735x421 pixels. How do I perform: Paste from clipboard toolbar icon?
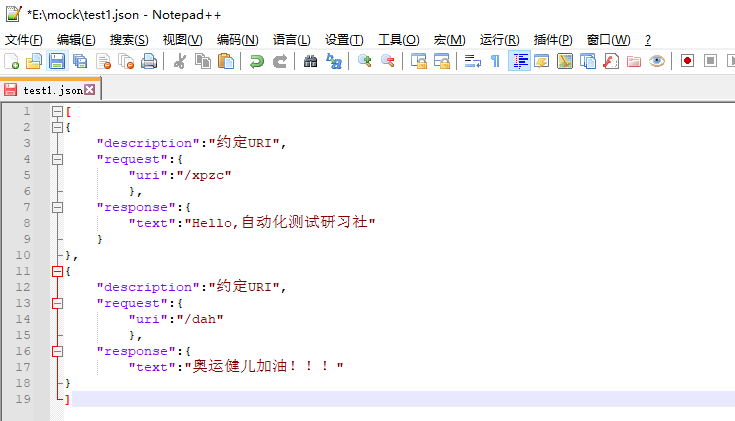click(226, 61)
